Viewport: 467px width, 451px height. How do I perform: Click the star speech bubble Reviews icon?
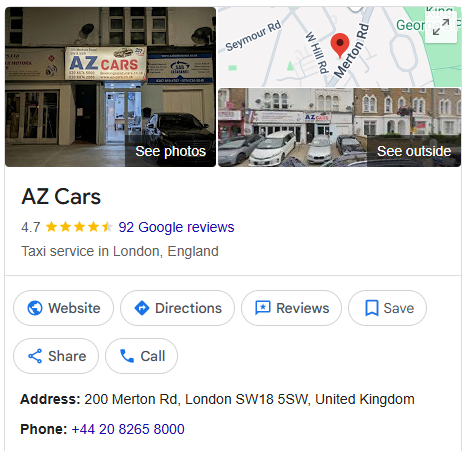[x=263, y=308]
